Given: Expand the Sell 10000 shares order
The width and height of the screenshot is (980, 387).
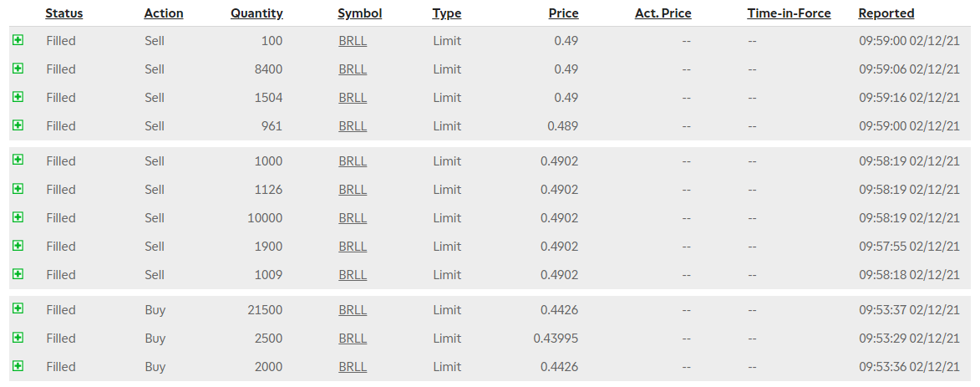Looking at the screenshot, I should [18, 217].
